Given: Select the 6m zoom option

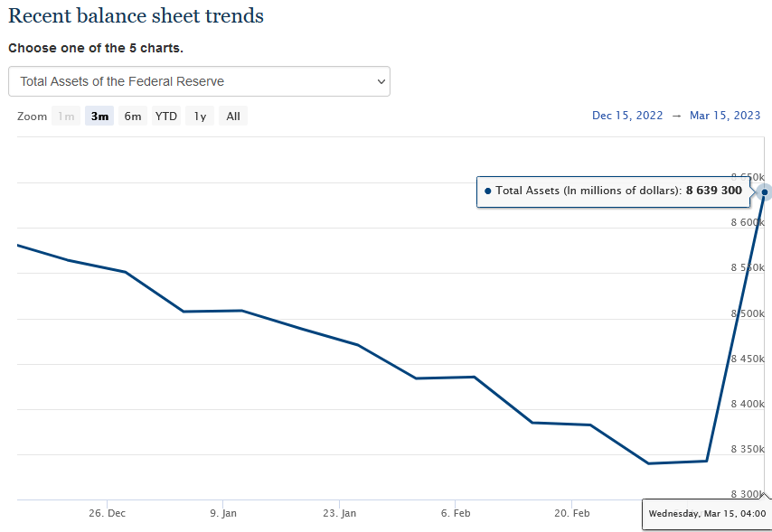Looking at the screenshot, I should [132, 116].
